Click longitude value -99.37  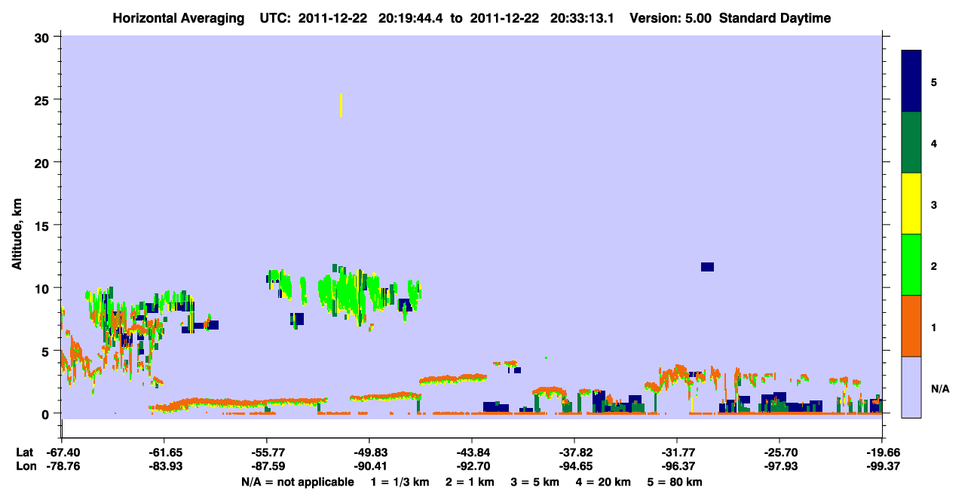882,466
